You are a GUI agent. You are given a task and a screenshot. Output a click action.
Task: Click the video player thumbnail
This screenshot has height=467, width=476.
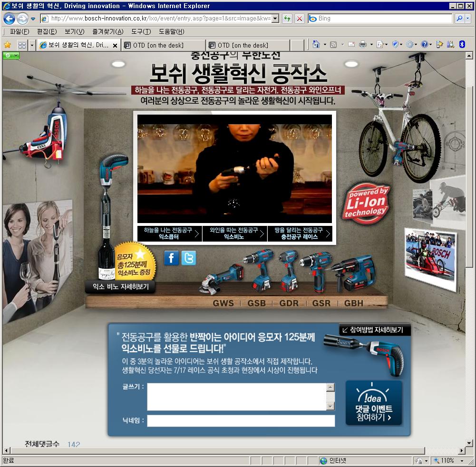coord(234,169)
